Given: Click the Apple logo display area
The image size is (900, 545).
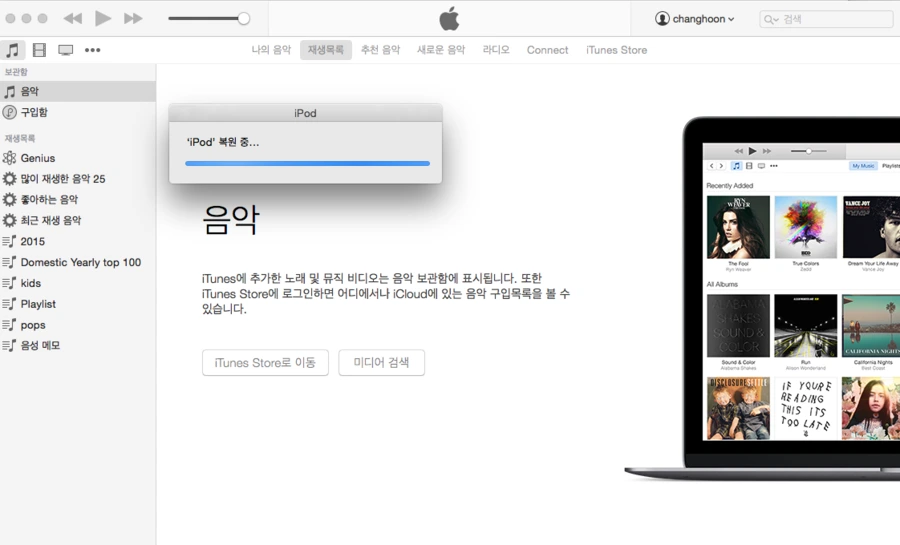Looking at the screenshot, I should (x=449, y=18).
